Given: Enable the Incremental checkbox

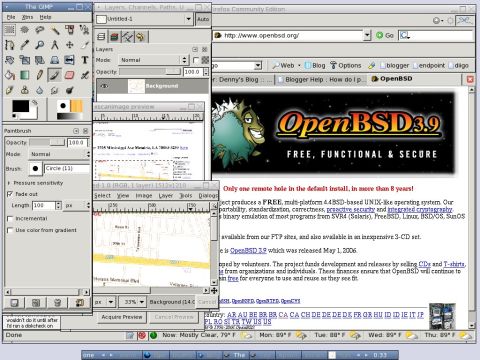Looking at the screenshot, I should tap(10, 219).
